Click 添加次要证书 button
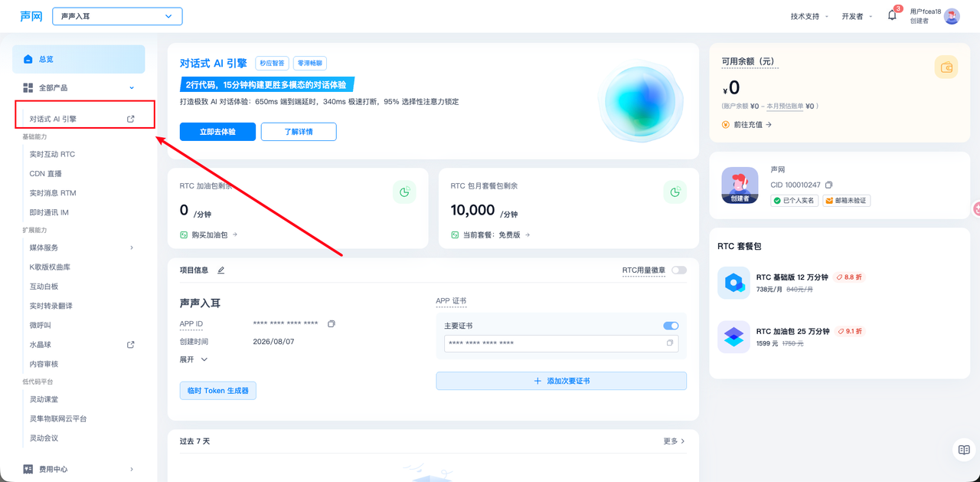This screenshot has height=482, width=980. (x=561, y=381)
